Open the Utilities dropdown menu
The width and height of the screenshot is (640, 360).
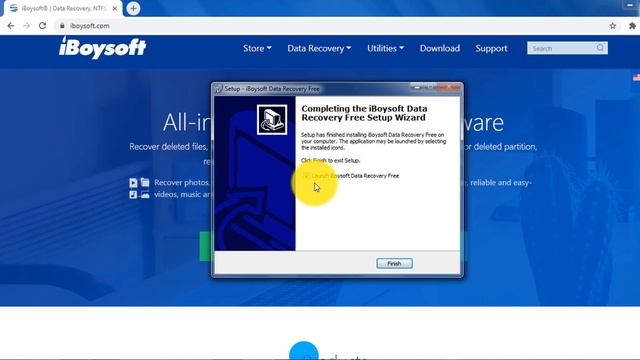pos(385,48)
